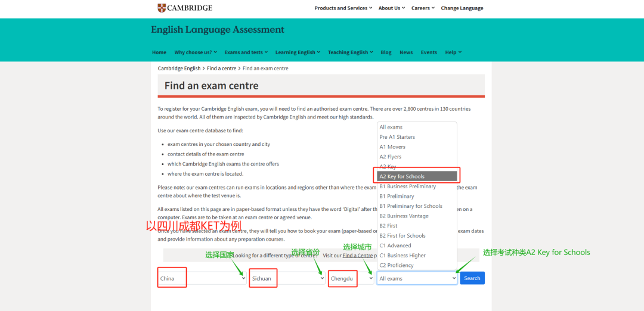Click the blue Search button
This screenshot has height=311, width=644.
[472, 278]
